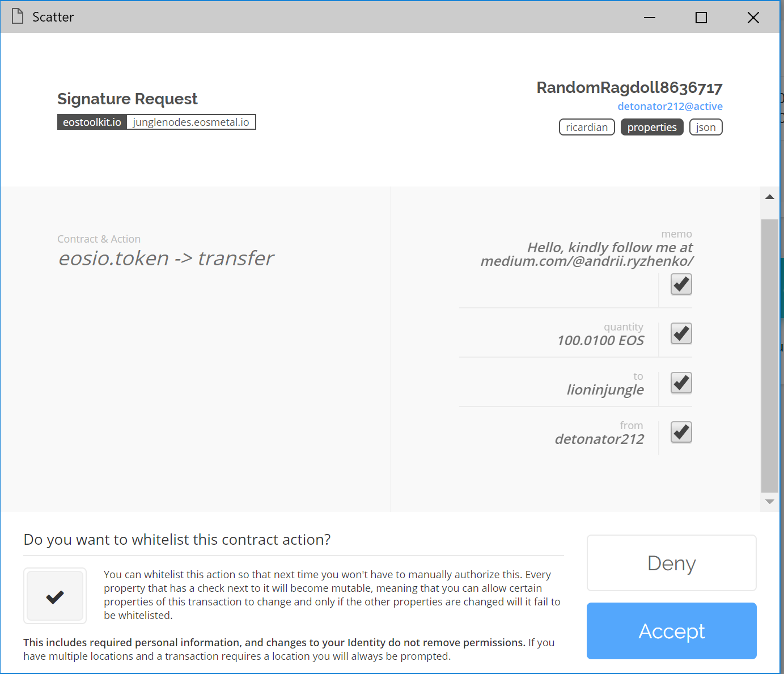This screenshot has height=674, width=784.
Task: Open the json view tab
Action: tap(706, 127)
